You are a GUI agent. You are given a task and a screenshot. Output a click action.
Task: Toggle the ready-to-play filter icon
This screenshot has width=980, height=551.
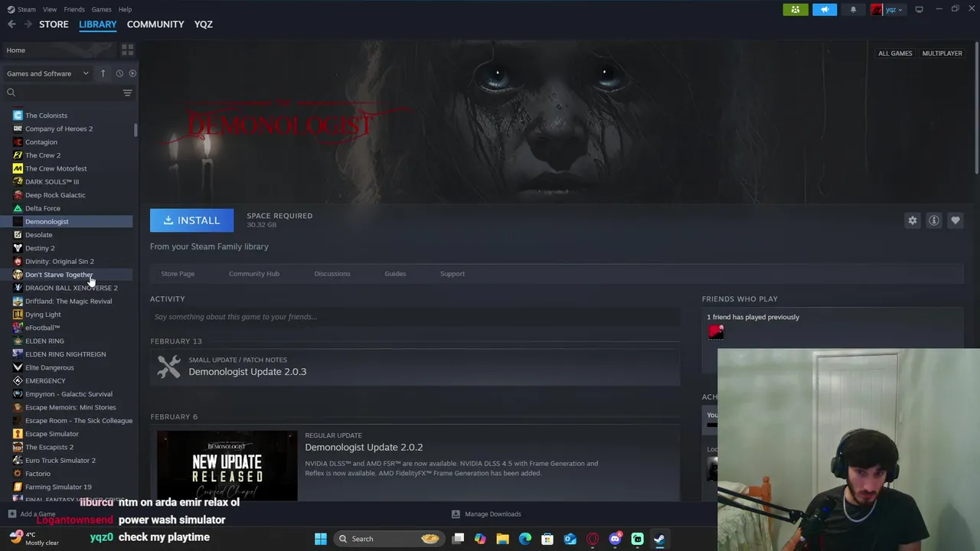click(132, 73)
